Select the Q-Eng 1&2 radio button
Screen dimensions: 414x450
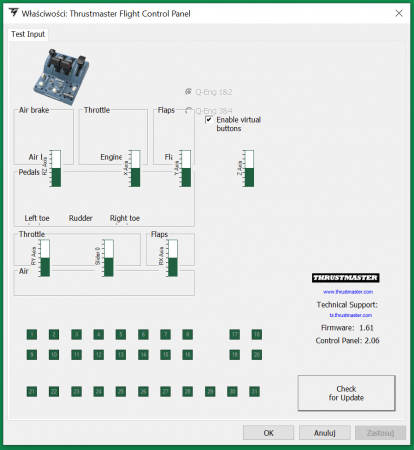[x=188, y=92]
